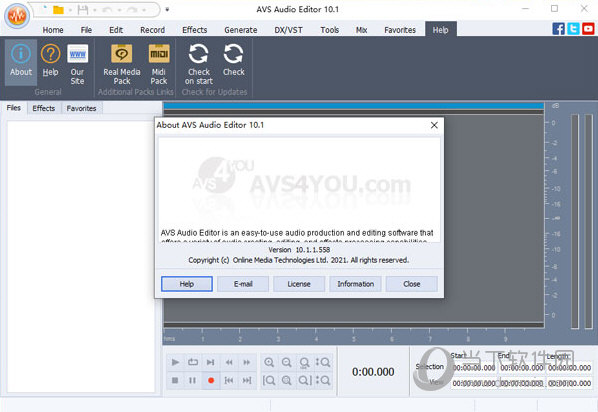Screen dimensions: 598x412
Task: Open the YouTube channel icon
Action: point(588,29)
